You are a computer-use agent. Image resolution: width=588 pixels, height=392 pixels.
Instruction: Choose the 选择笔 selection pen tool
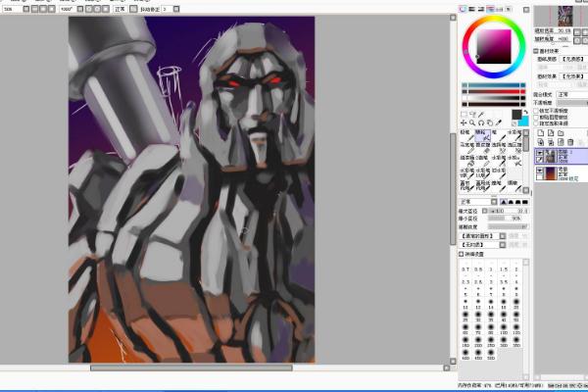point(499,149)
